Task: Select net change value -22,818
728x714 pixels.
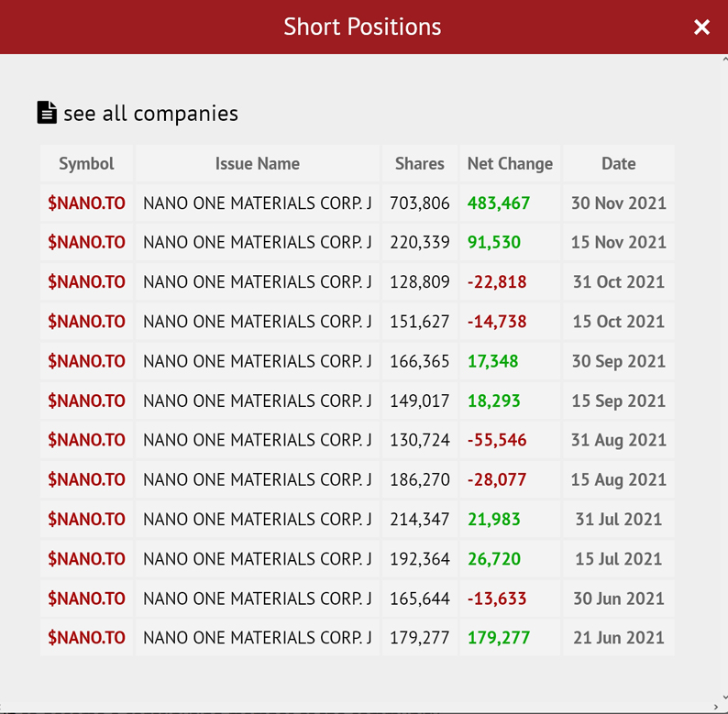Action: coord(497,281)
